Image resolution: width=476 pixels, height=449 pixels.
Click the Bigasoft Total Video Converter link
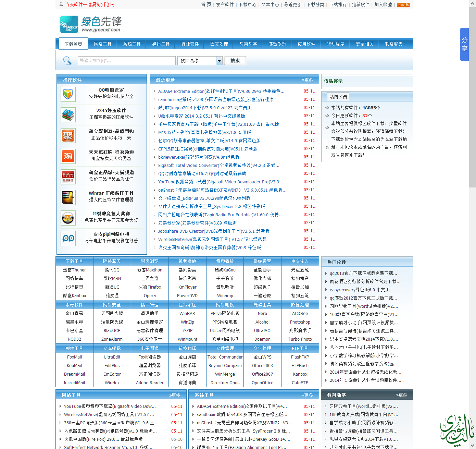pyautogui.click(x=219, y=165)
